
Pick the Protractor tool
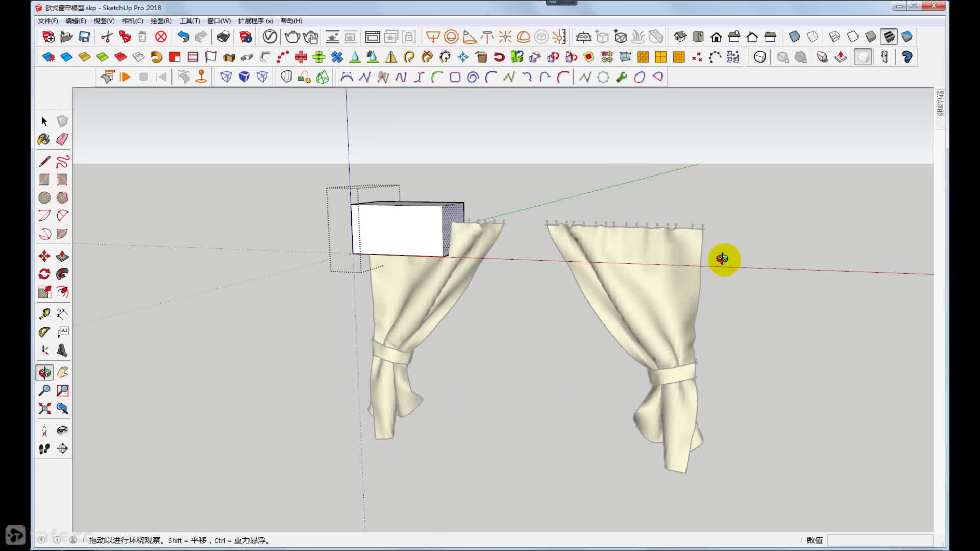coord(44,332)
